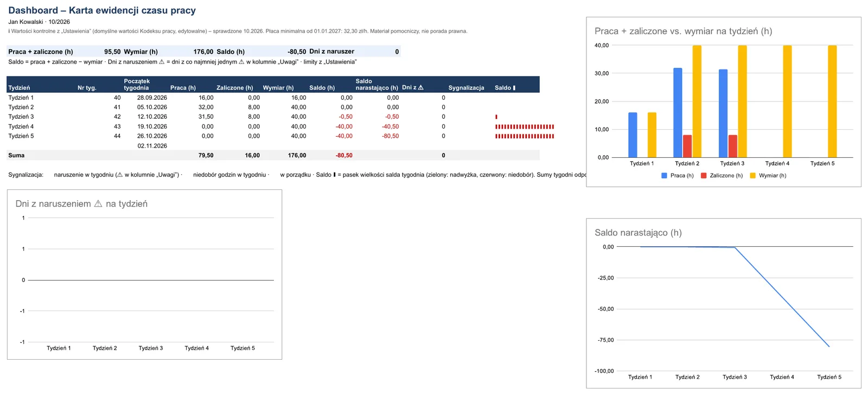This screenshot has height=395, width=868.
Task: Click the red Saldo bar in Tydzień 4 row
Action: click(525, 126)
